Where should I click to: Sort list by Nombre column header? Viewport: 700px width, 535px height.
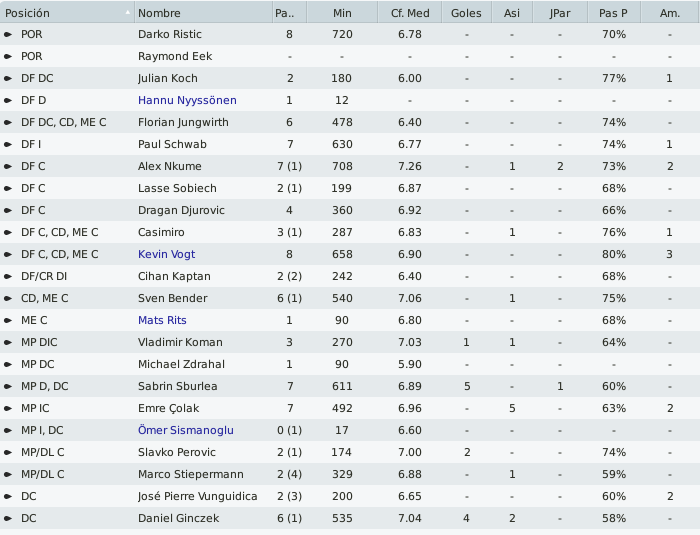click(203, 13)
